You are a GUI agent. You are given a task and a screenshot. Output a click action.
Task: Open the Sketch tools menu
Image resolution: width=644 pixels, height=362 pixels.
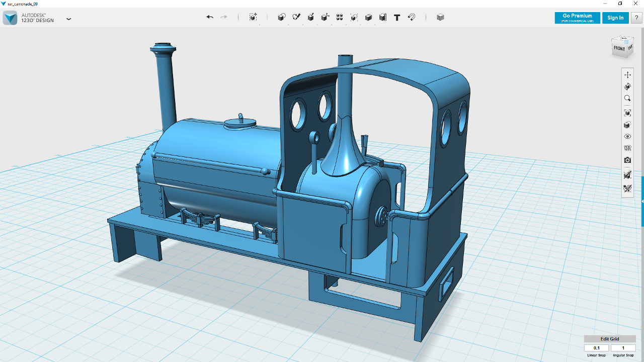pos(296,17)
